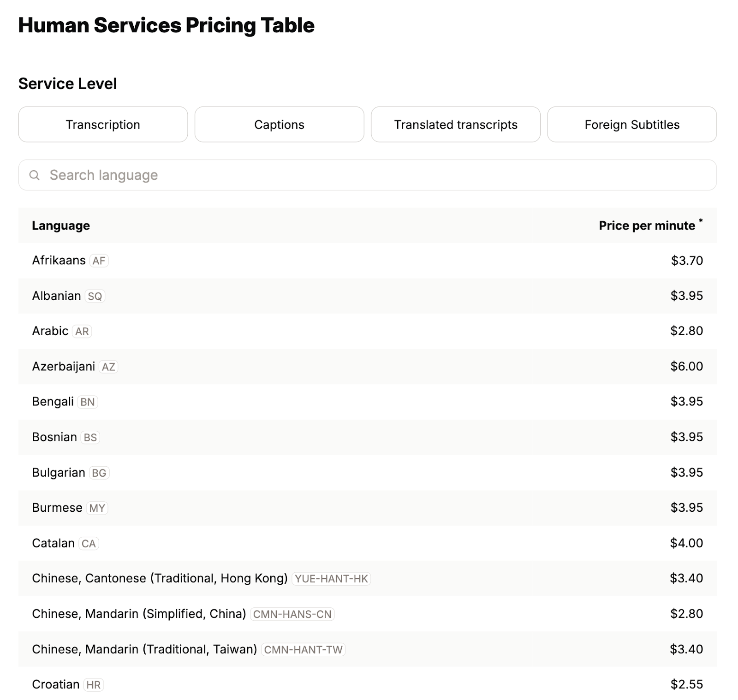
Task: Click the AZ badge beside Azerbaijani
Action: click(x=109, y=367)
